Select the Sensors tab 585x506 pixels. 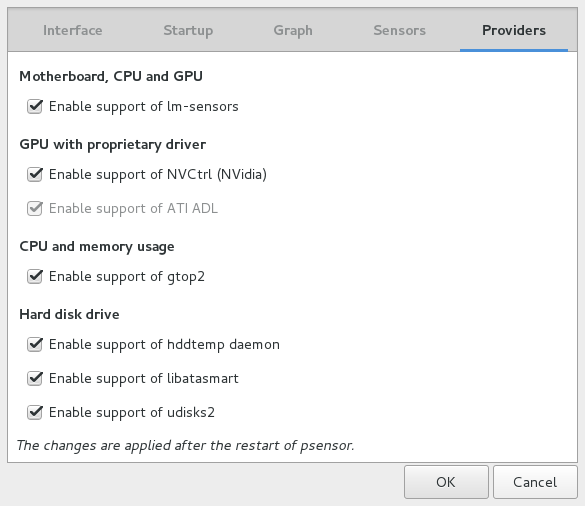[x=399, y=30]
